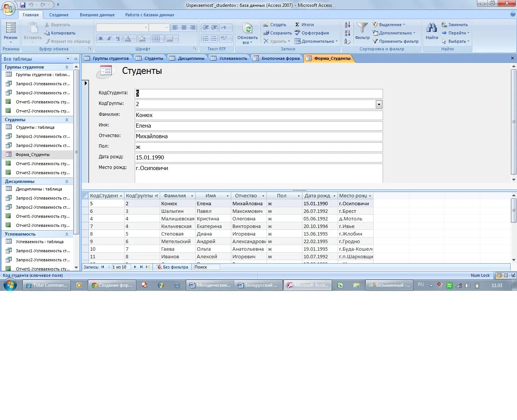The width and height of the screenshot is (517, 420).
Task: Click the Фильтр funnel button
Action: pyautogui.click(x=362, y=31)
